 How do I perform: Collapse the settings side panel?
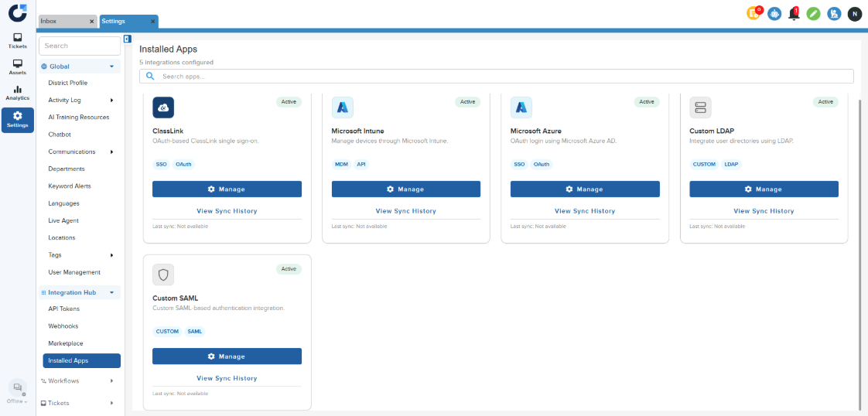[x=128, y=39]
